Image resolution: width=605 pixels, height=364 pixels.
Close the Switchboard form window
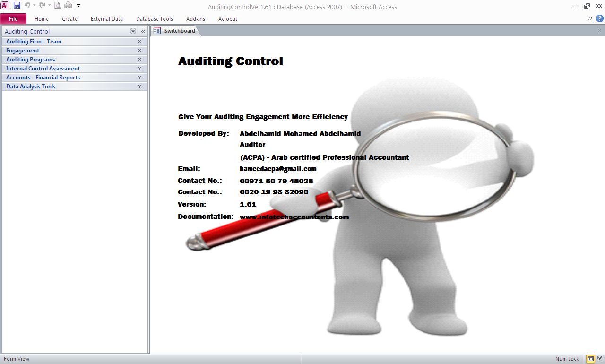599,31
